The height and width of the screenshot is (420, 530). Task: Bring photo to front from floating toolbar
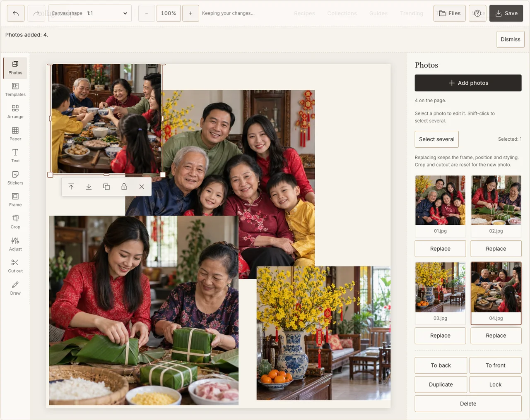coord(71,187)
